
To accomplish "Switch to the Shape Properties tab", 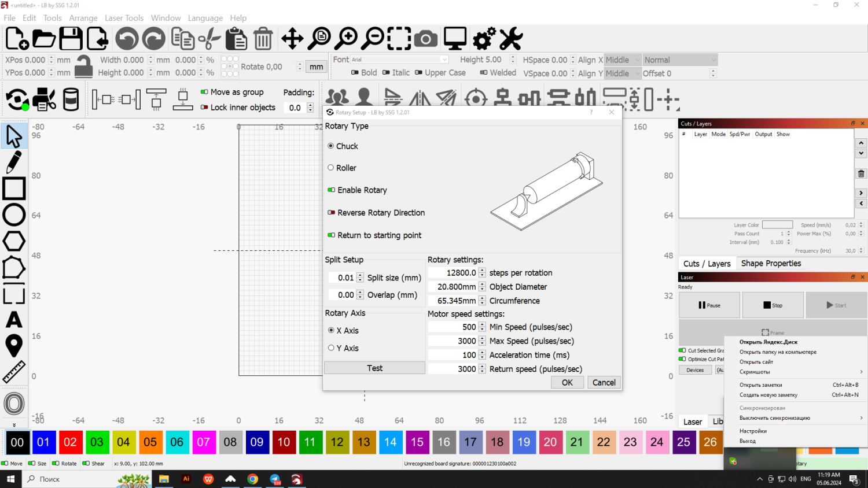I will pos(771,263).
